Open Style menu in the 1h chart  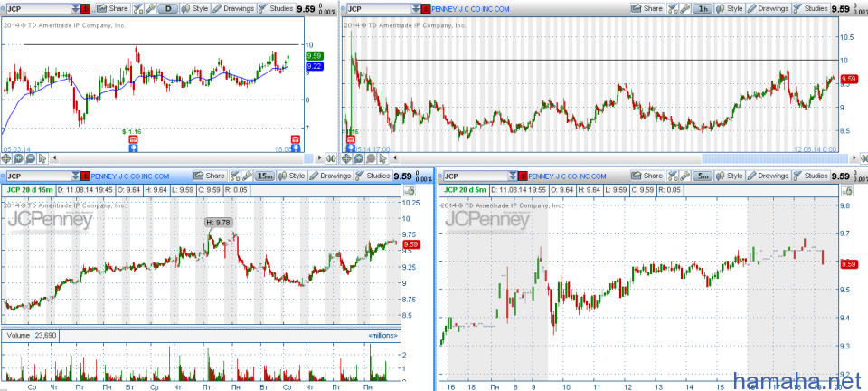(729, 8)
